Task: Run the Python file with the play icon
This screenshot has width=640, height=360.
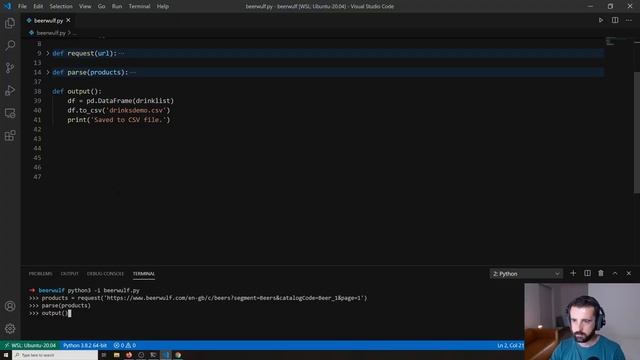Action: (x=601, y=20)
